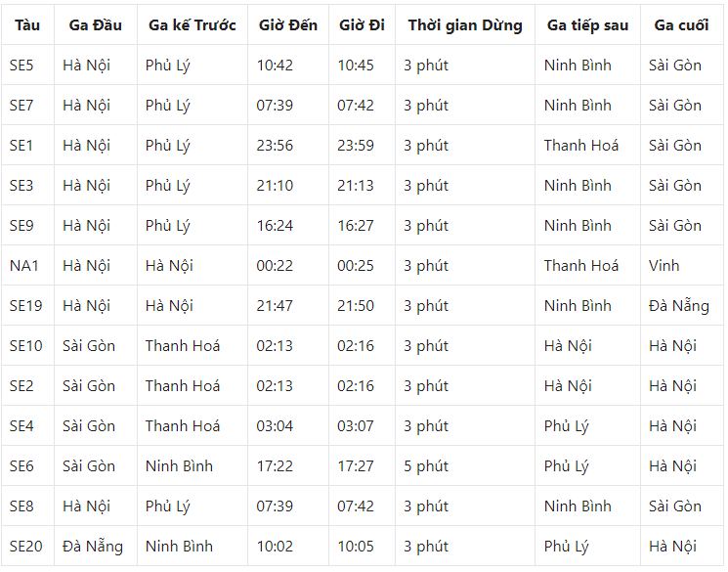Select departure time 16:27 for SE9

tap(355, 225)
